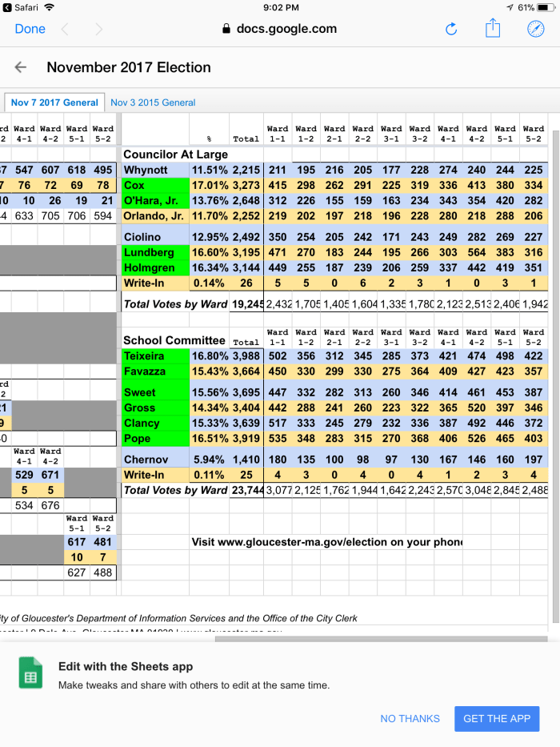
Task: Tap the docs.google.com address field
Action: [286, 29]
